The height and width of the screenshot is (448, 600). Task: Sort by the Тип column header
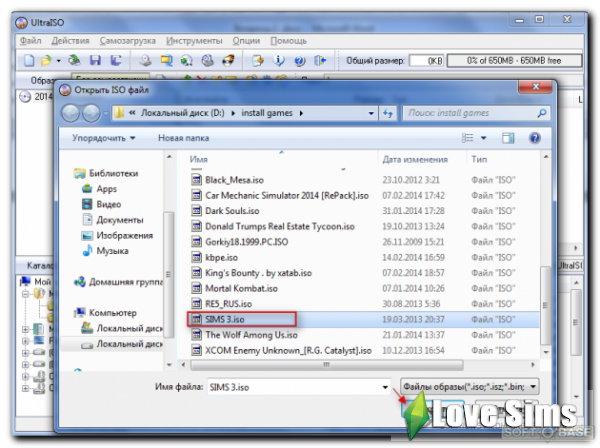[479, 160]
